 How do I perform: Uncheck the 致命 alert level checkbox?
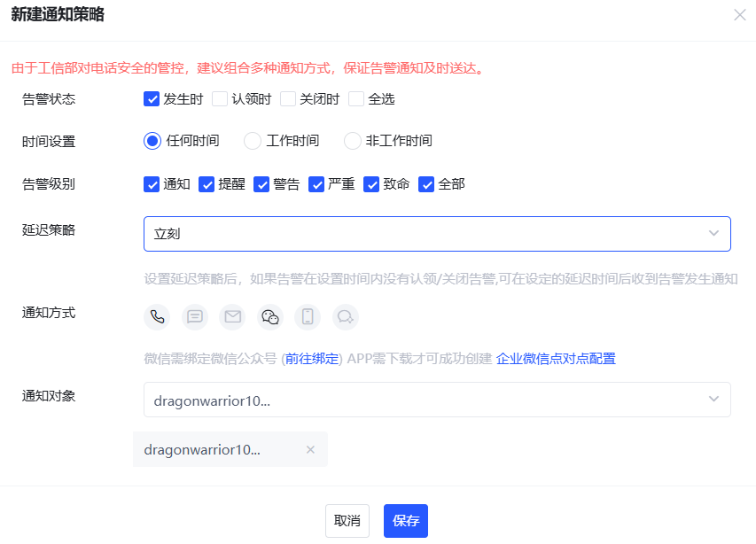coord(371,184)
